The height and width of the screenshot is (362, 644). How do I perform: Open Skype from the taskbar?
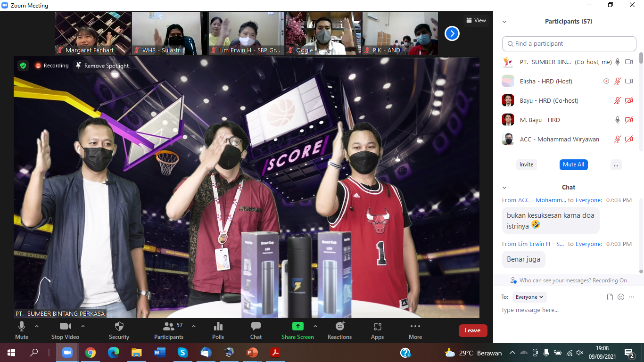tap(183, 353)
